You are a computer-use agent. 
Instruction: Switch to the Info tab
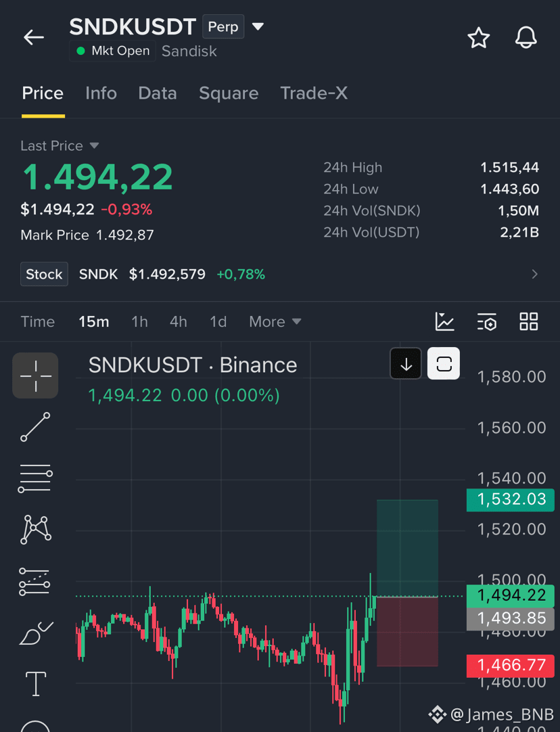101,93
